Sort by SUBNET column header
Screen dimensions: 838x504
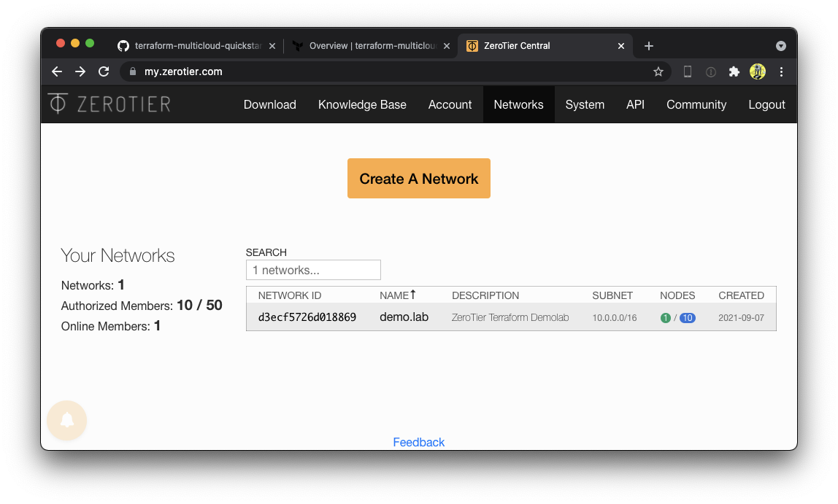pyautogui.click(x=612, y=295)
